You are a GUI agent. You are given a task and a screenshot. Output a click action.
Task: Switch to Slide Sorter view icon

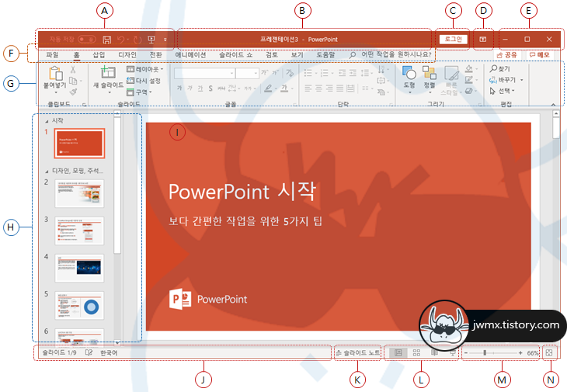[416, 352]
